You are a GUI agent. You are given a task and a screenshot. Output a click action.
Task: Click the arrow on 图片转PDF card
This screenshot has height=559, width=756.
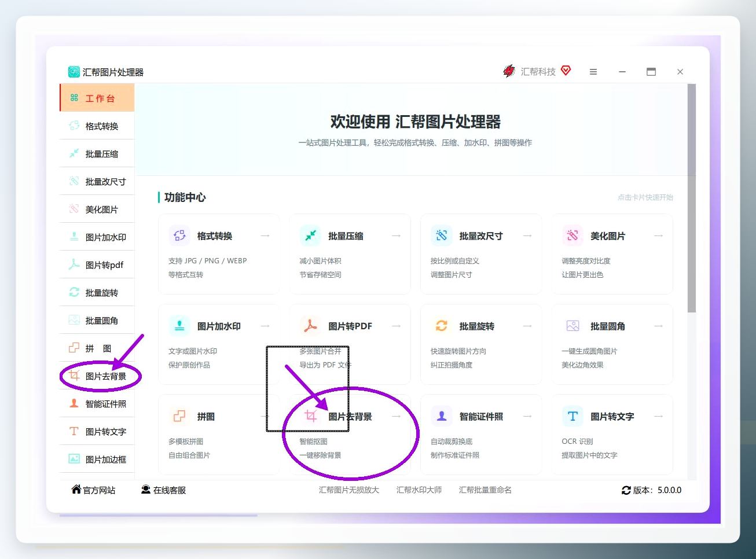coord(397,326)
